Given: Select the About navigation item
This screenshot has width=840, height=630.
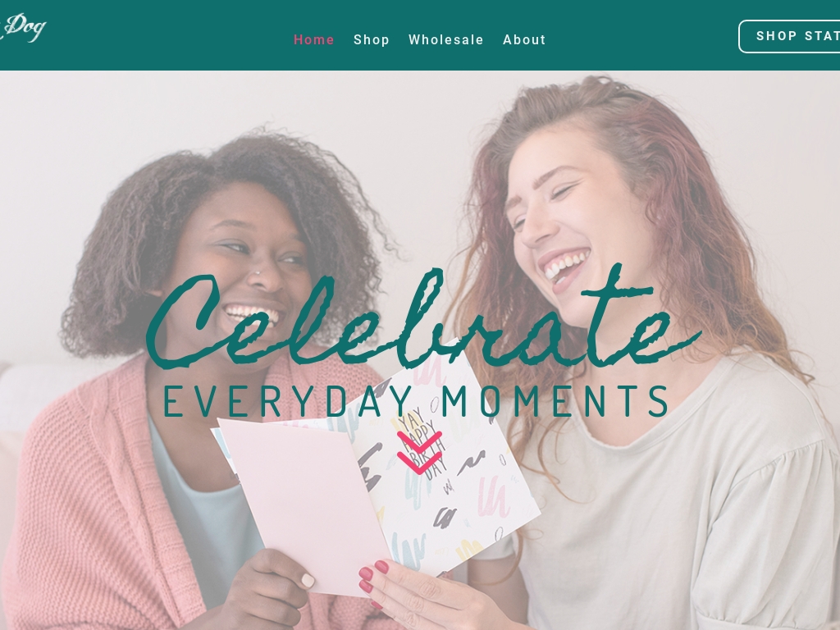Looking at the screenshot, I should tap(524, 39).
